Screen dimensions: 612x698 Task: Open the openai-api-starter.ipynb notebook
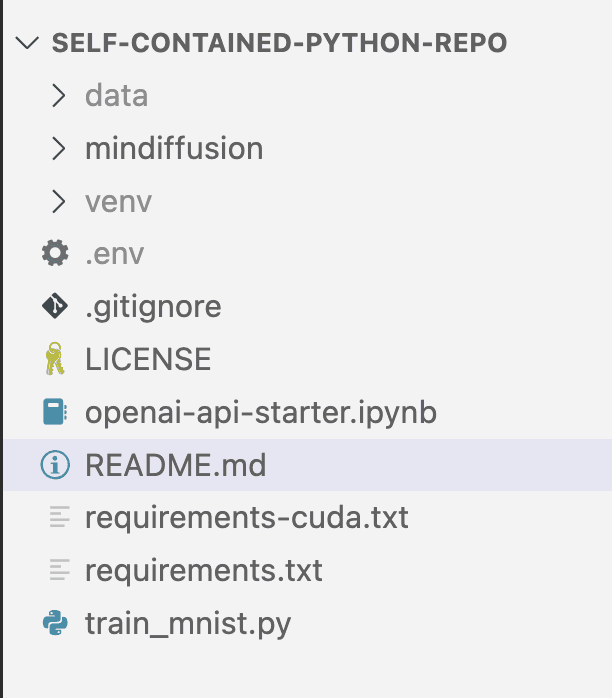307,412
